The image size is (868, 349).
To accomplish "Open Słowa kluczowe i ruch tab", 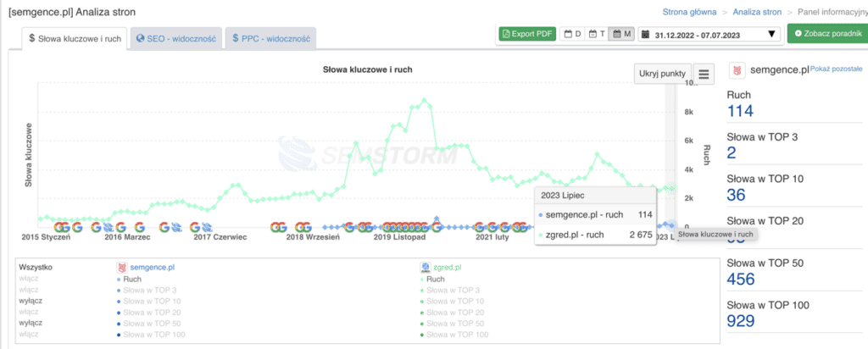I will click(x=75, y=38).
